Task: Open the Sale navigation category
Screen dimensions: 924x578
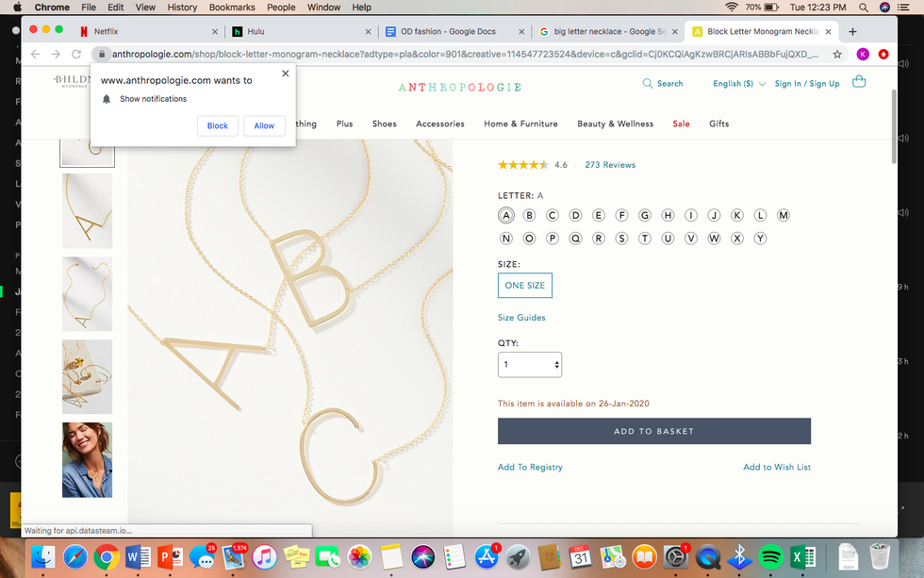Action: [681, 124]
